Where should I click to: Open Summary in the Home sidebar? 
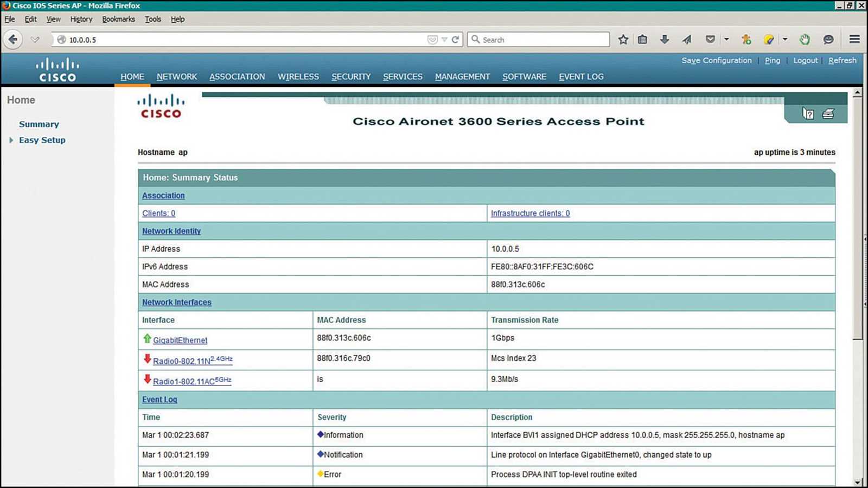(x=39, y=124)
